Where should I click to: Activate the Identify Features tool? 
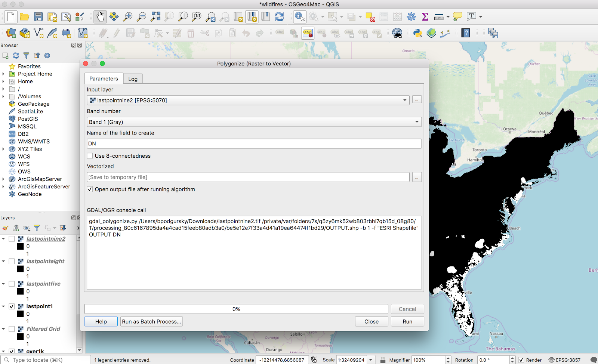tap(299, 17)
